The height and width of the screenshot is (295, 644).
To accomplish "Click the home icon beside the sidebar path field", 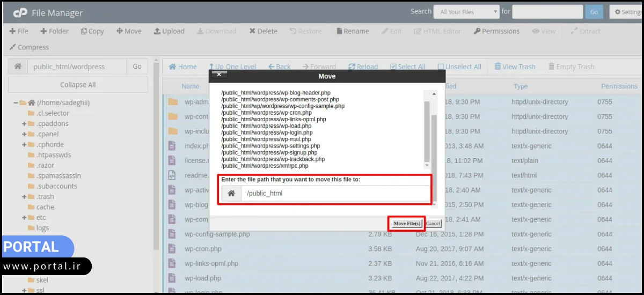I will point(18,67).
